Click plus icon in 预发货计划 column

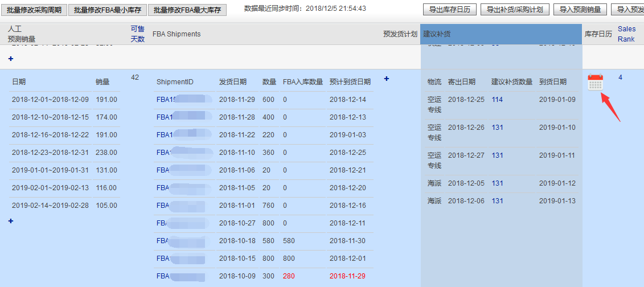tap(387, 79)
